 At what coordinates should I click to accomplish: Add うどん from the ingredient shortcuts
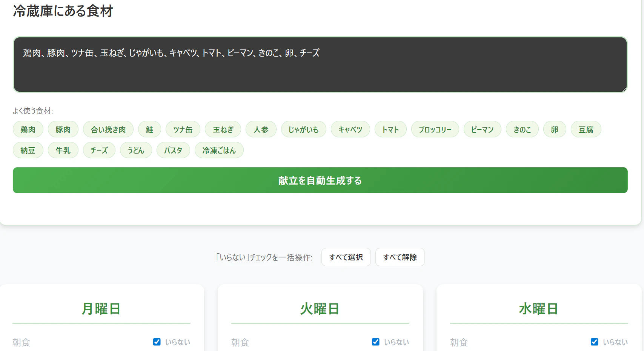pyautogui.click(x=135, y=150)
